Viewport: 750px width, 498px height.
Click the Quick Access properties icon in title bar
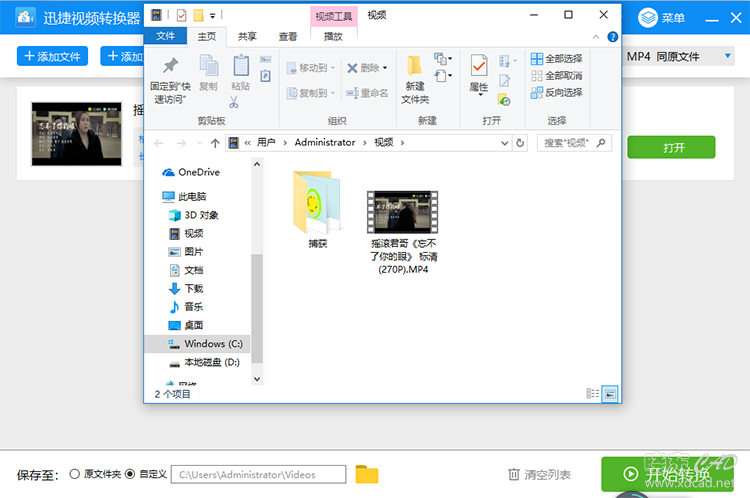(x=181, y=15)
